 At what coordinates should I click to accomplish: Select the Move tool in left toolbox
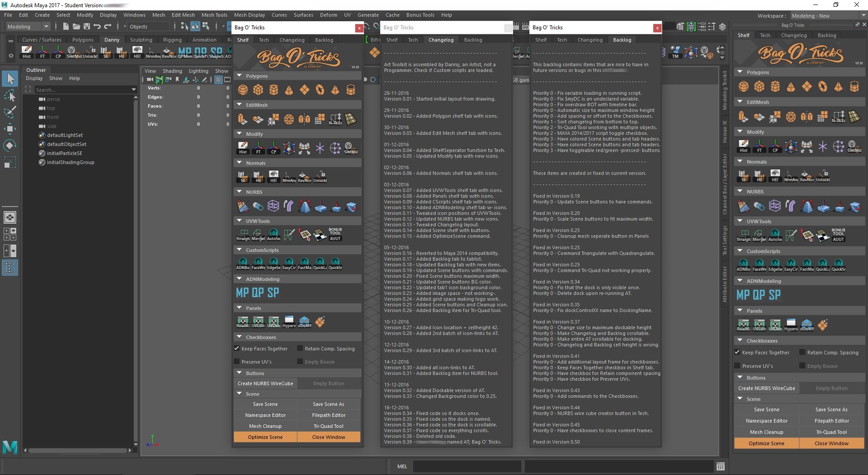click(10, 129)
